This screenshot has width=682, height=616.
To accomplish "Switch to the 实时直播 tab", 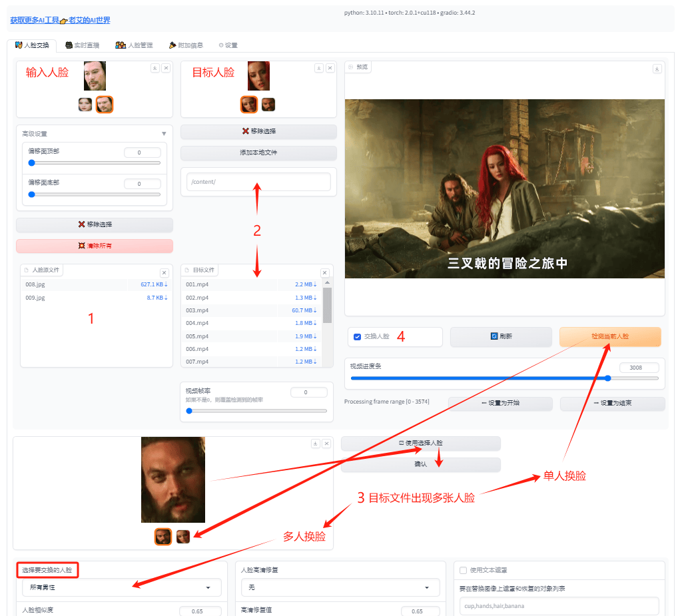I will click(x=82, y=45).
